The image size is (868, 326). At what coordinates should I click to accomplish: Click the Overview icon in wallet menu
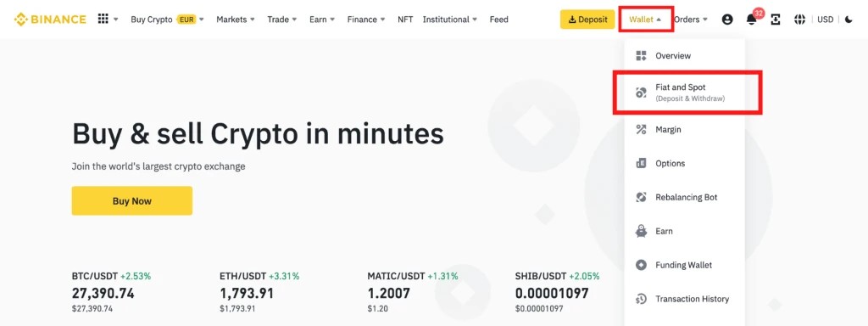coord(641,55)
